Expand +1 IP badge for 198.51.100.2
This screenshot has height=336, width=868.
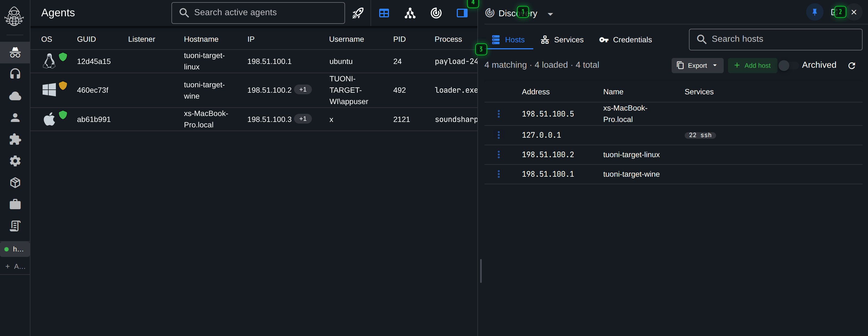click(303, 90)
